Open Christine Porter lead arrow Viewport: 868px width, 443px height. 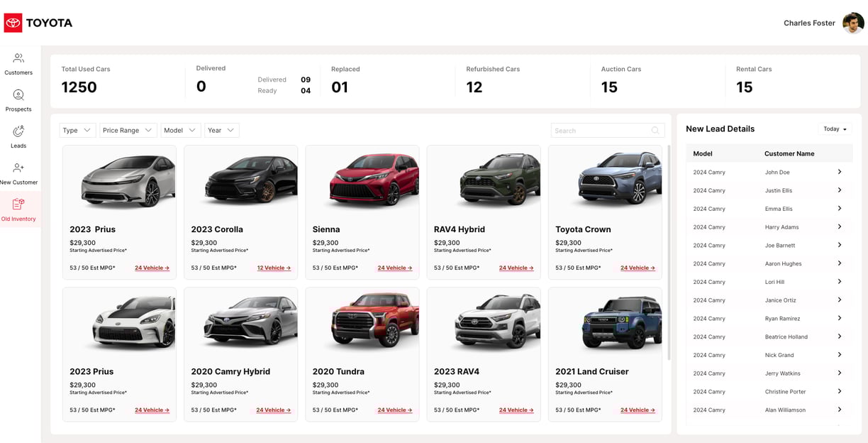tap(840, 391)
